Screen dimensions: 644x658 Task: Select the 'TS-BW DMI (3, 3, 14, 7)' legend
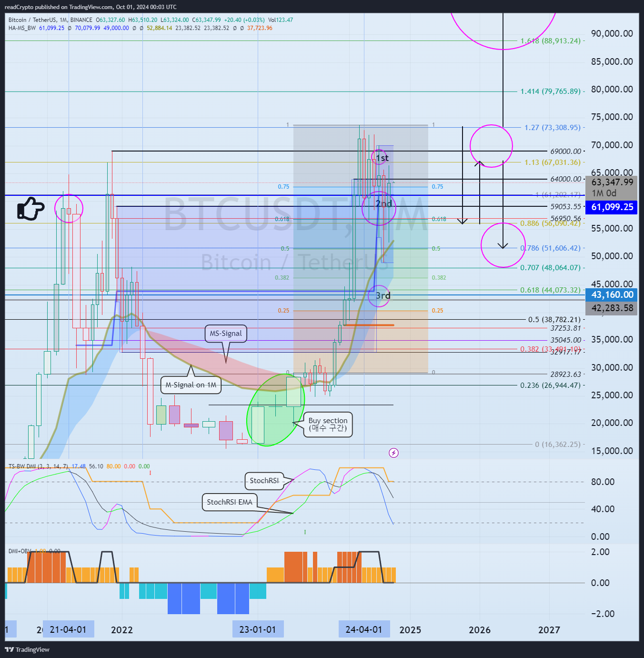39,466
